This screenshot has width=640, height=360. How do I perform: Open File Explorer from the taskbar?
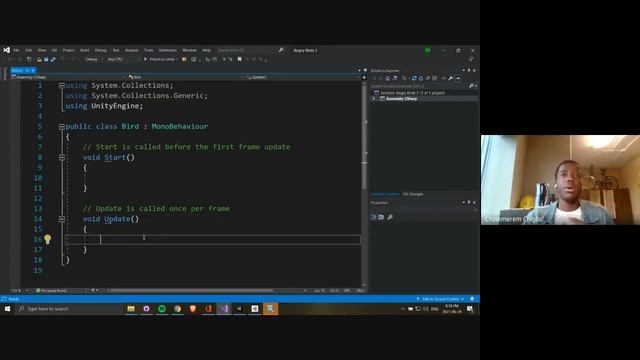[131, 309]
